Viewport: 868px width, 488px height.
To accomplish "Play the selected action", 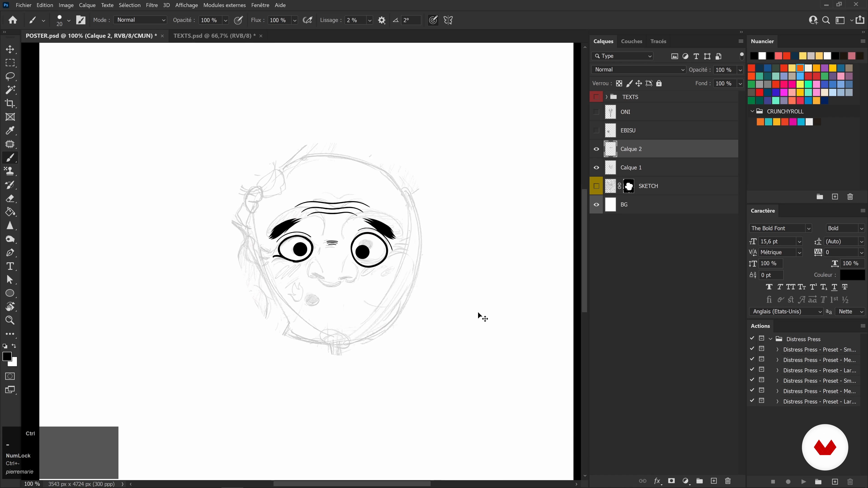I will pyautogui.click(x=804, y=482).
